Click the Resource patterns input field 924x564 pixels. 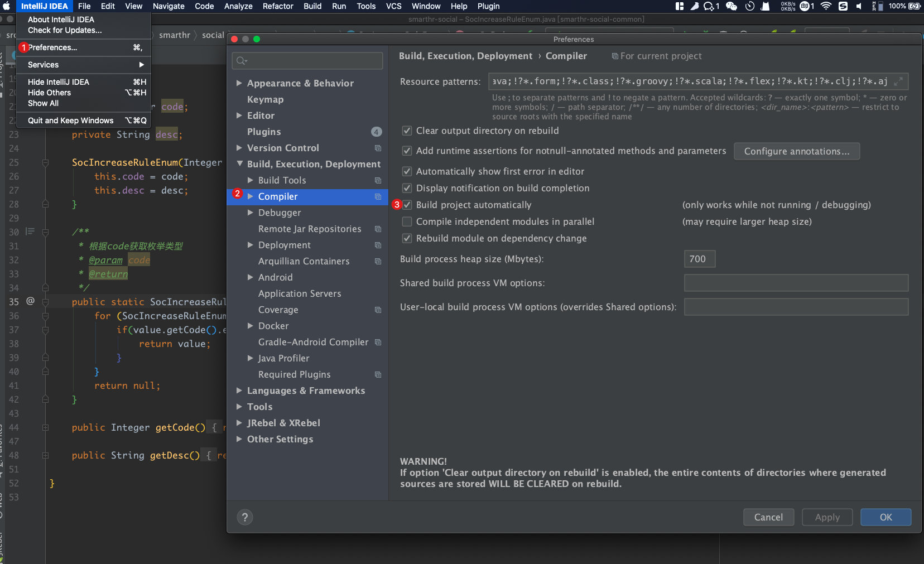[x=698, y=81]
